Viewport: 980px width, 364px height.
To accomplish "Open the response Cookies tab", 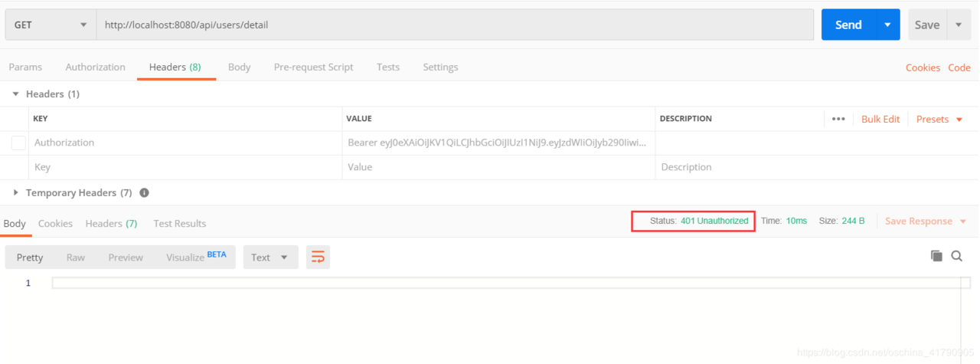I will 55,223.
